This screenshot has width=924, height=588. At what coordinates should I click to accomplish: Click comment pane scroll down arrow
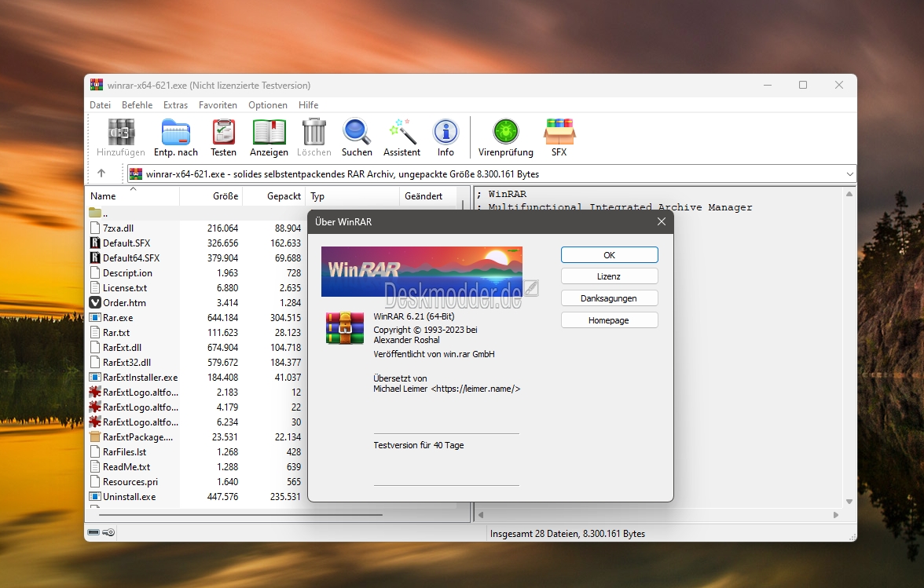[849, 502]
